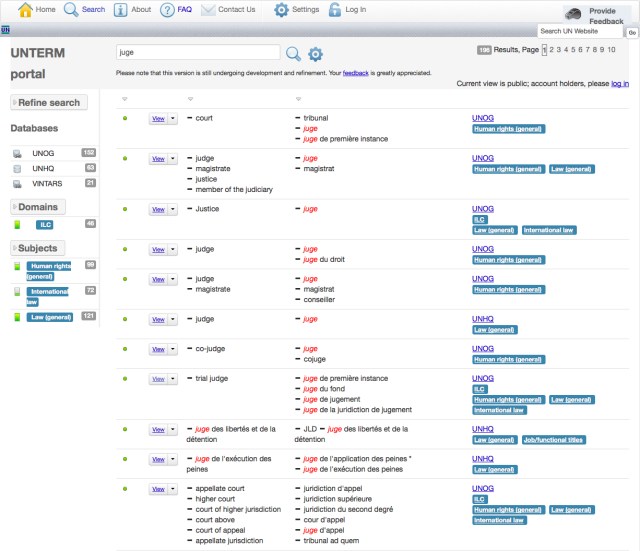Expand the Refine search section
This screenshot has width=640, height=551.
pos(48,102)
